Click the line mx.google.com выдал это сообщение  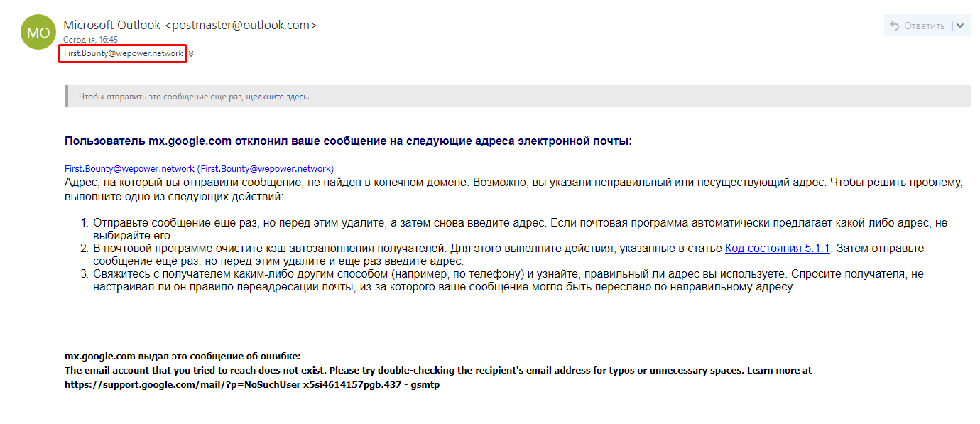183,356
